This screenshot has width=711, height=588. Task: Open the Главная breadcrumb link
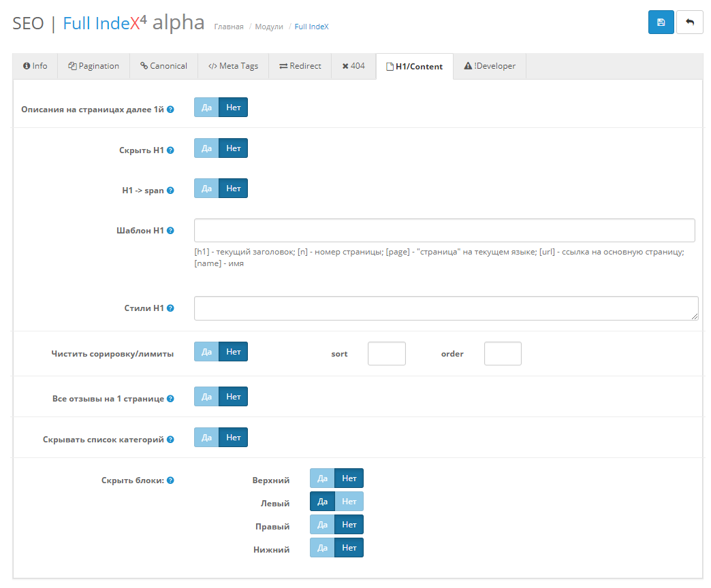[229, 27]
